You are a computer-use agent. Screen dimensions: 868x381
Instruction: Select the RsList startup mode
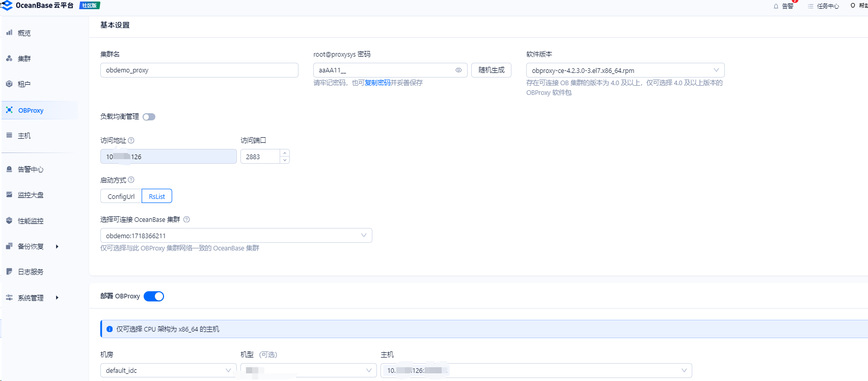pyautogui.click(x=157, y=196)
